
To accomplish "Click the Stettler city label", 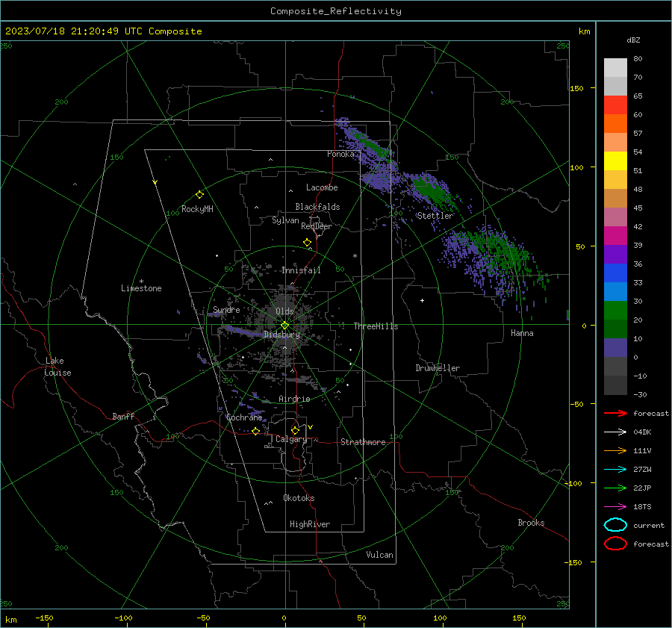I will [x=435, y=216].
